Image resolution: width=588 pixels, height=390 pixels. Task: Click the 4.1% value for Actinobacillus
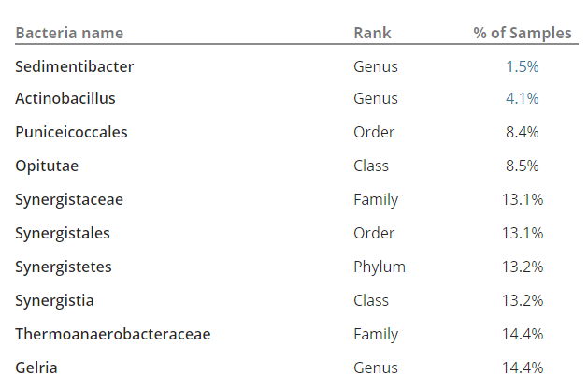click(x=523, y=98)
